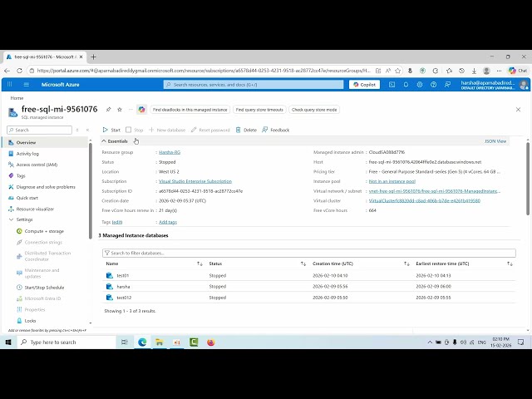
Task: Open the account profile in header
Action: tap(495, 85)
